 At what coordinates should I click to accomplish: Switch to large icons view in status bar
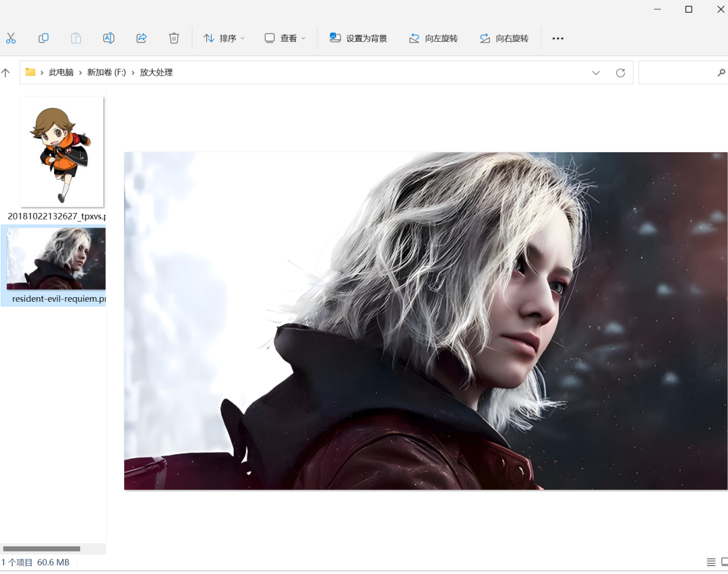(724, 563)
